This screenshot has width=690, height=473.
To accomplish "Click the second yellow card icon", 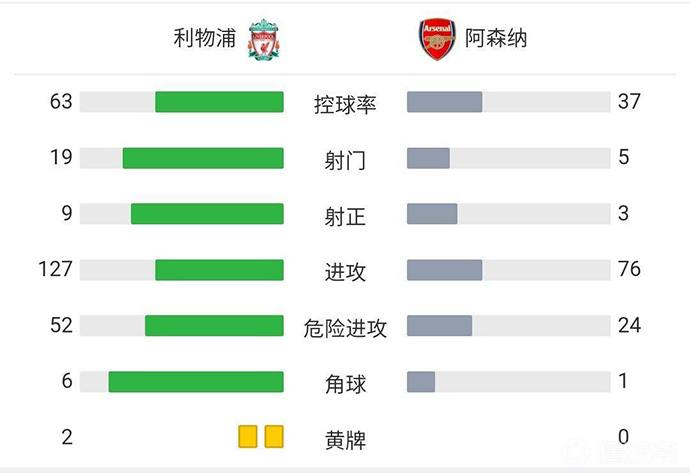I will click(274, 437).
